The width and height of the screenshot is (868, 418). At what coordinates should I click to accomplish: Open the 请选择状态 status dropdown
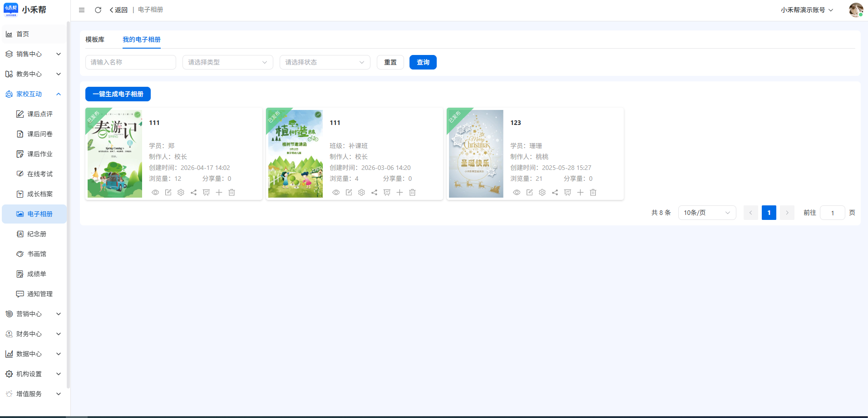click(x=325, y=62)
